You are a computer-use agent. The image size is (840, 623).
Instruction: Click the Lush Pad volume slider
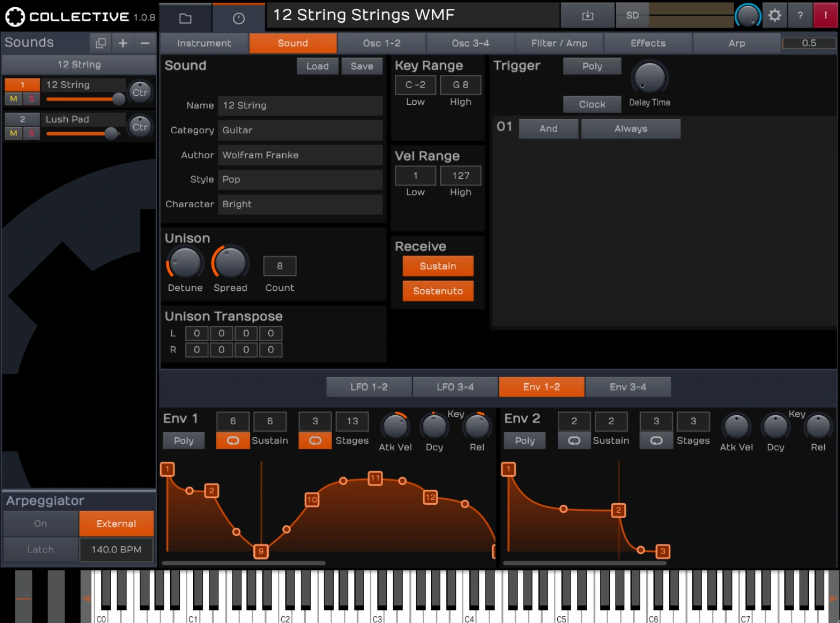click(82, 133)
